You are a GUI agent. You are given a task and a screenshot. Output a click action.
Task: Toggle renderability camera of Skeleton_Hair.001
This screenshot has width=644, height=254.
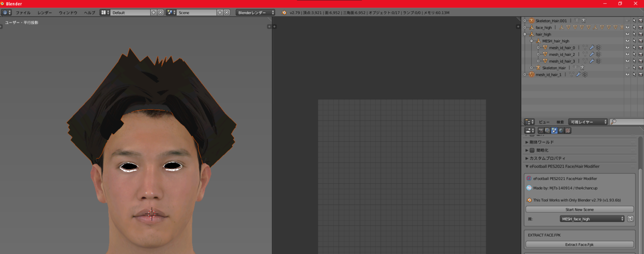pos(641,20)
